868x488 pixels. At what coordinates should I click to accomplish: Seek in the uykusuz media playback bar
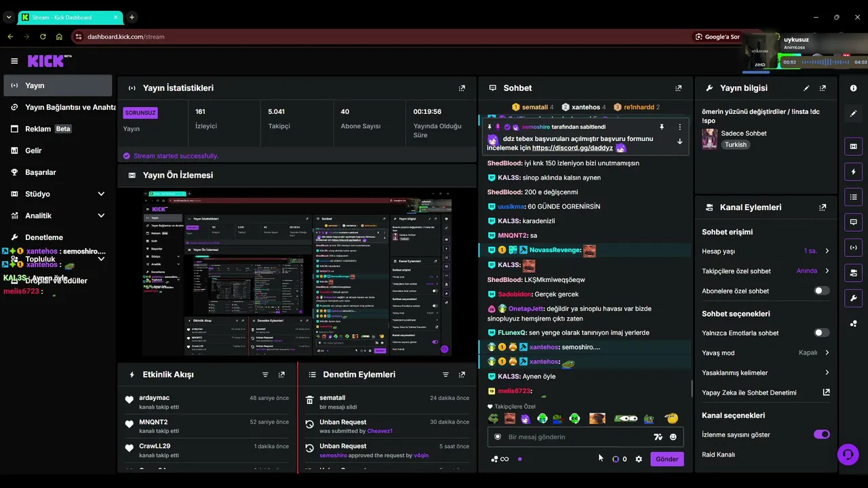click(825, 62)
